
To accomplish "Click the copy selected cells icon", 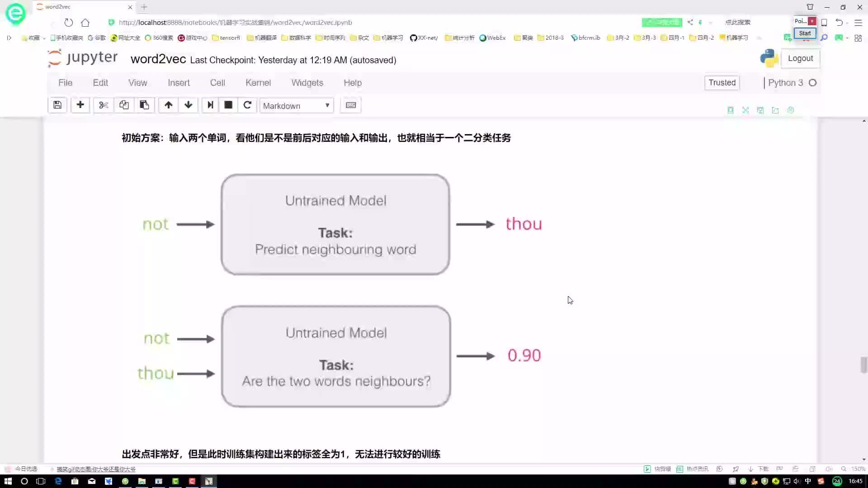I will 123,105.
